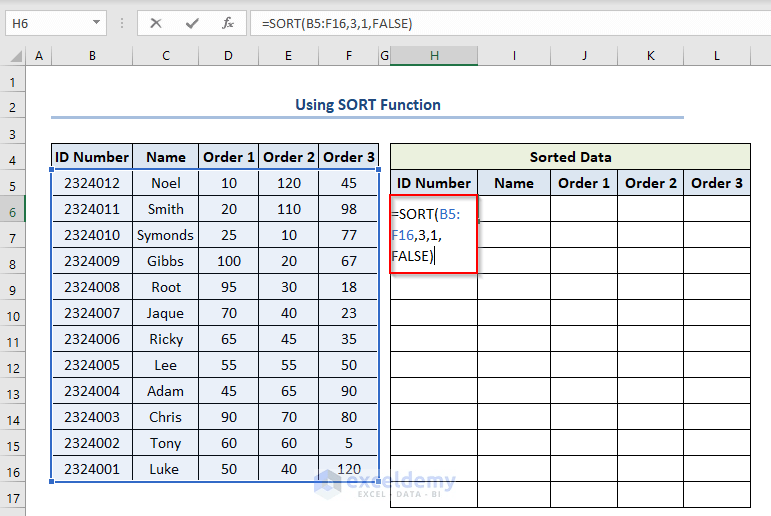
Task: Select the 'Symonds' name cell
Action: 166,235
